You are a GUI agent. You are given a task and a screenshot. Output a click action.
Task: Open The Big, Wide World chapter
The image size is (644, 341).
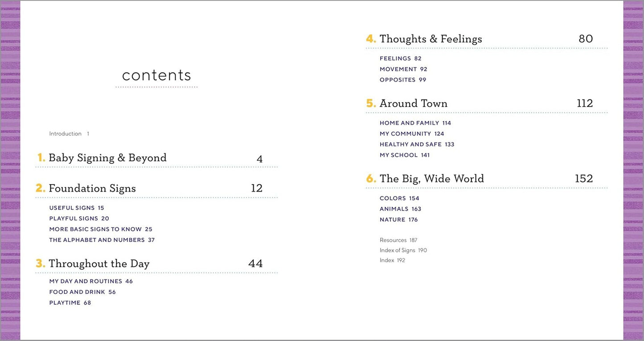click(x=431, y=179)
